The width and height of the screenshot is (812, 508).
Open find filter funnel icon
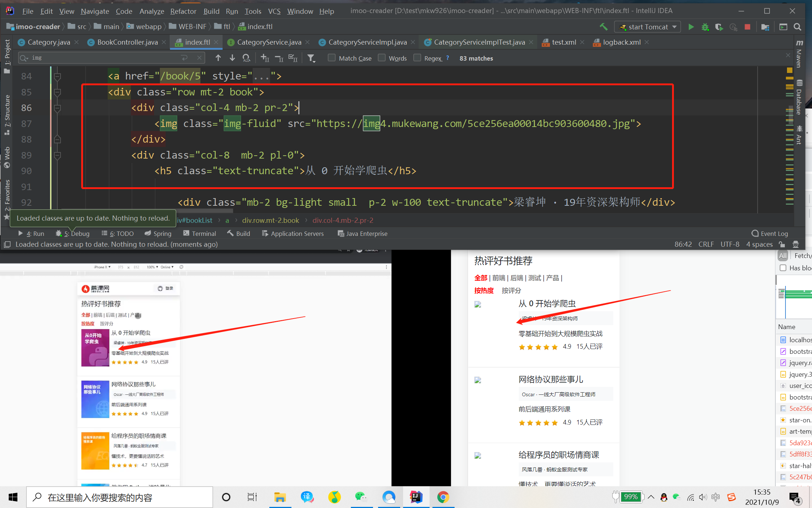coord(311,58)
